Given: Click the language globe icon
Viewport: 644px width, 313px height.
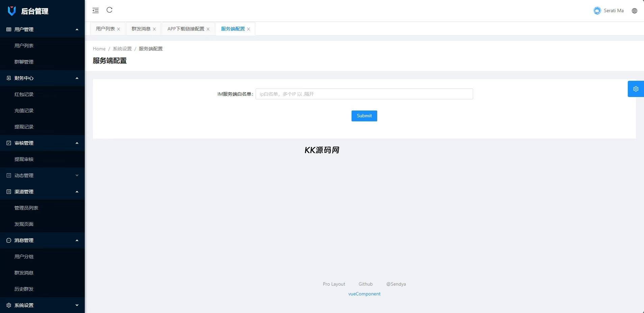Looking at the screenshot, I should [x=635, y=11].
